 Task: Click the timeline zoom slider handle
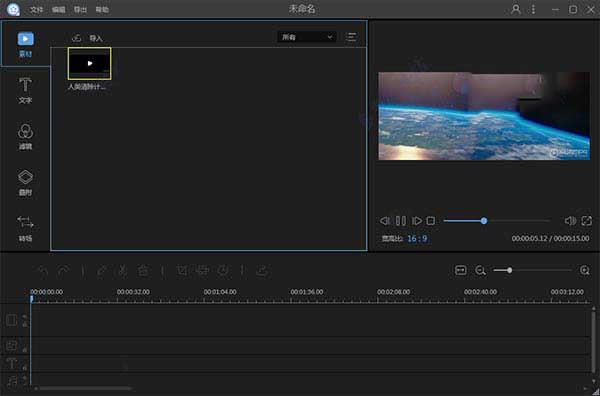pyautogui.click(x=509, y=270)
